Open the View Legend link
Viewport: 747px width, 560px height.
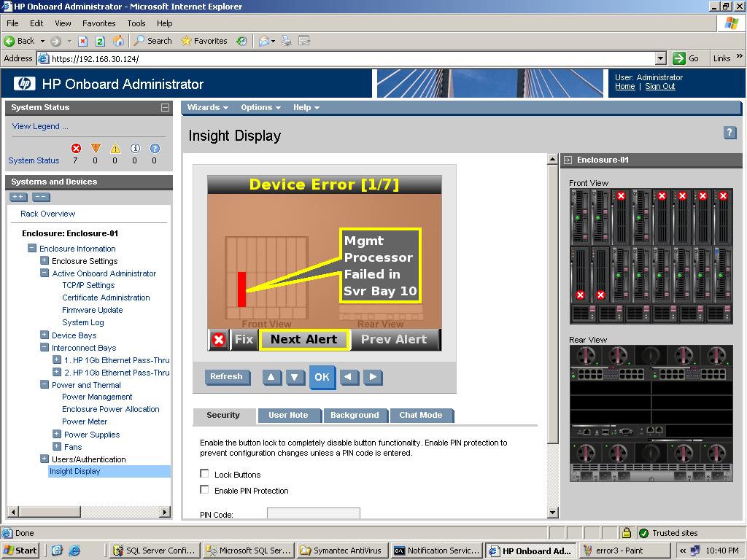[40, 126]
